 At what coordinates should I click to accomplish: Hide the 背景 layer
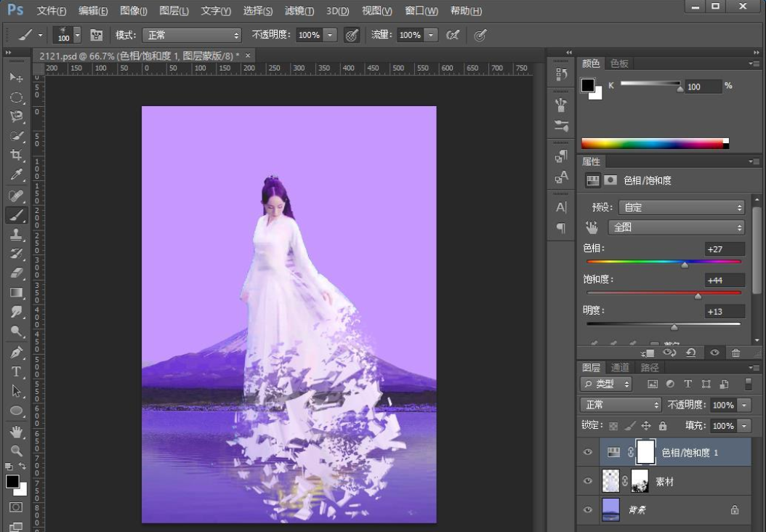click(588, 510)
